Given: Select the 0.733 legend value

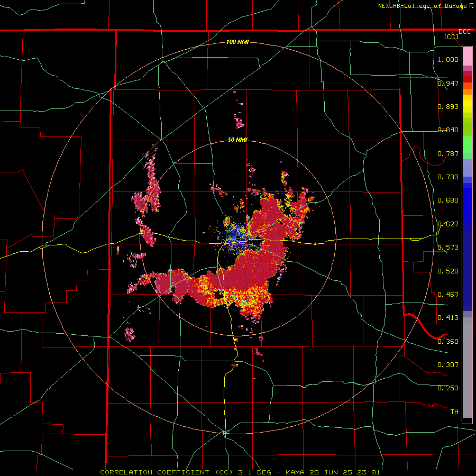Looking at the screenshot, I should (448, 177).
